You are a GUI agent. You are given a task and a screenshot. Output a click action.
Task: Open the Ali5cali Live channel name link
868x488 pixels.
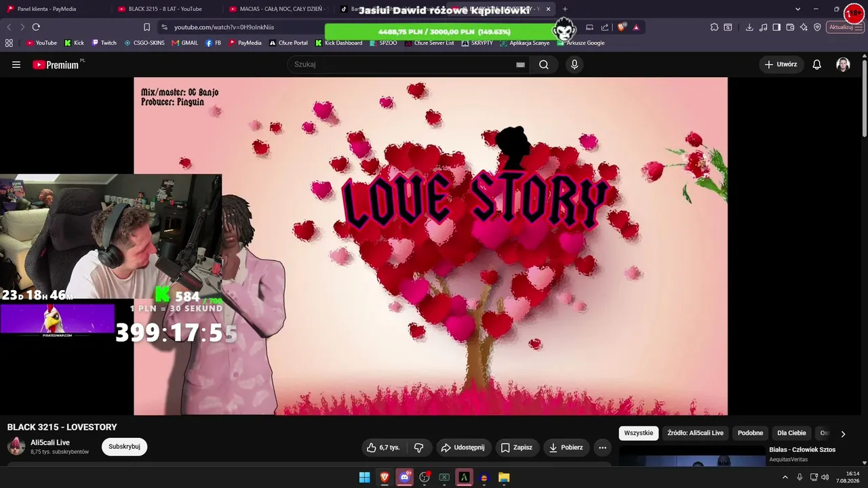[50, 443]
